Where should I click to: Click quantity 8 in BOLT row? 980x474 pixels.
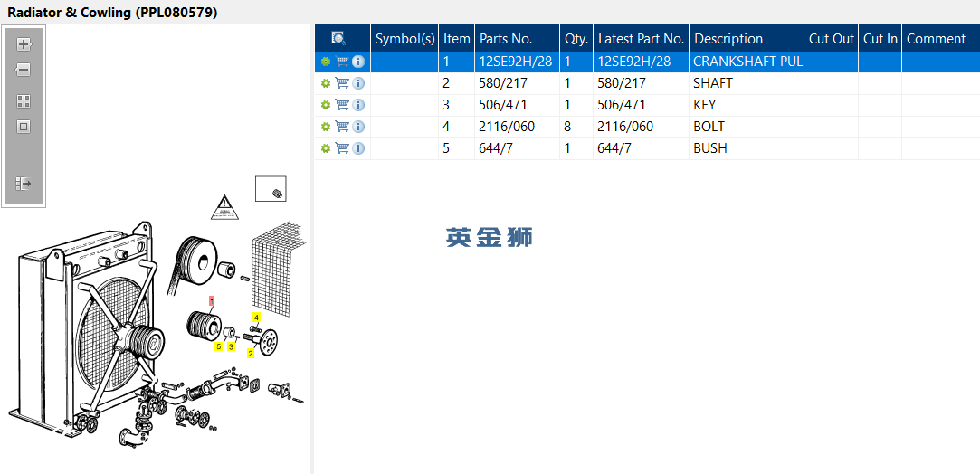pyautogui.click(x=567, y=127)
